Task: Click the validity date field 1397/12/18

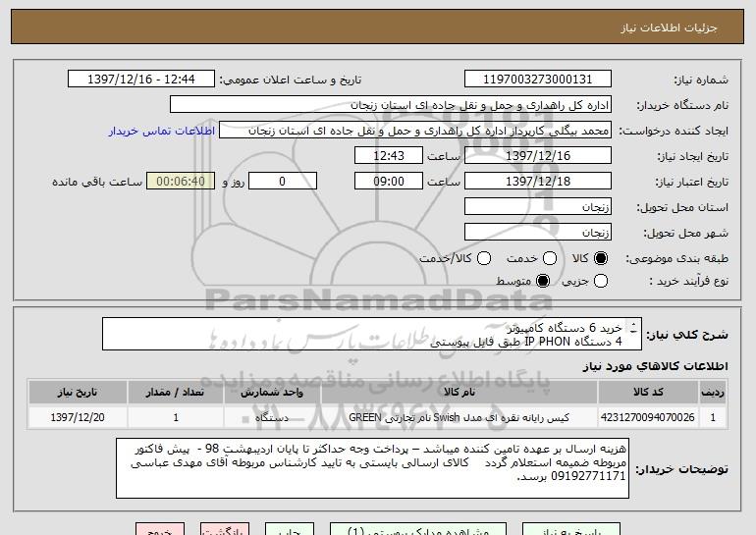Action: point(538,182)
